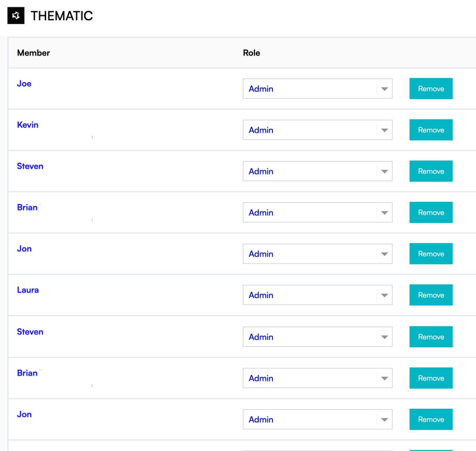This screenshot has height=451, width=476.
Task: Remove Joe from the team
Action: point(430,89)
